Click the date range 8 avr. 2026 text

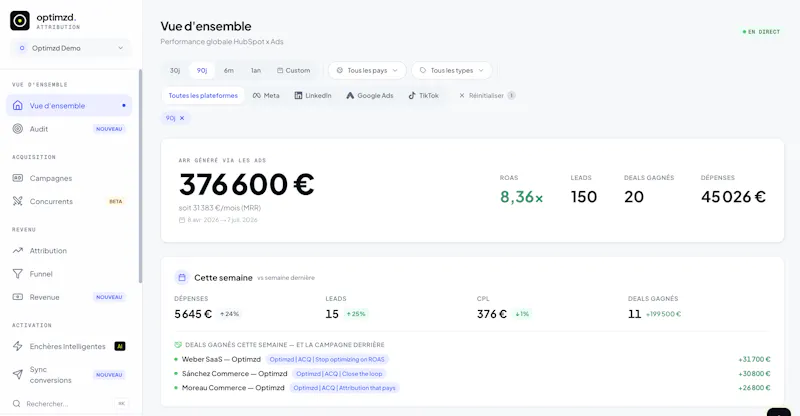click(x=222, y=220)
